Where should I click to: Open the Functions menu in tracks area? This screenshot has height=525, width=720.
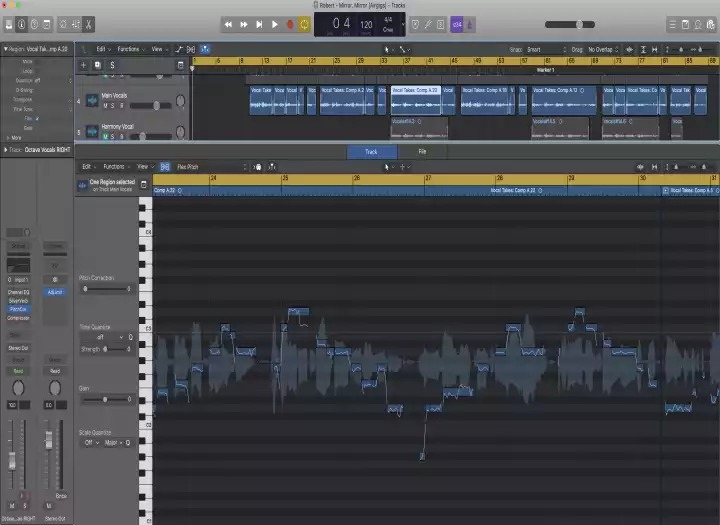tap(130, 48)
